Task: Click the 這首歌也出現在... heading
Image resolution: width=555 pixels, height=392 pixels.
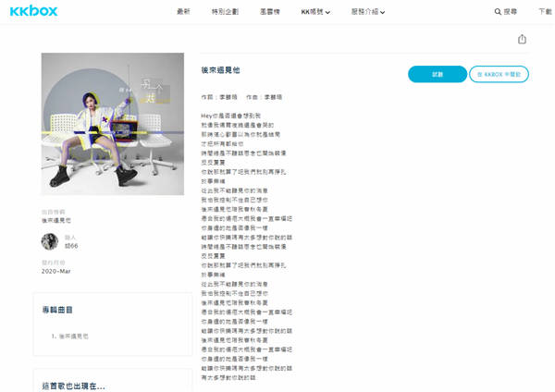Action: (74, 386)
